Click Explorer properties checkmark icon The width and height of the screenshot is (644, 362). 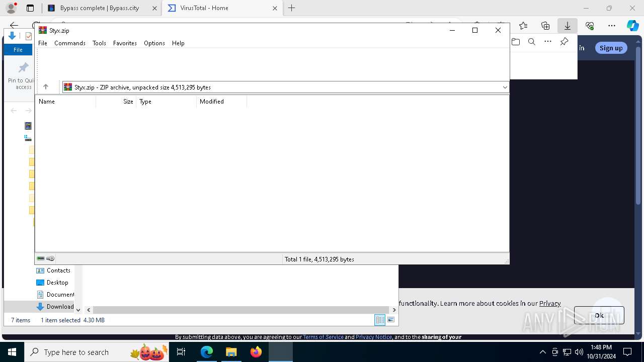(x=29, y=36)
